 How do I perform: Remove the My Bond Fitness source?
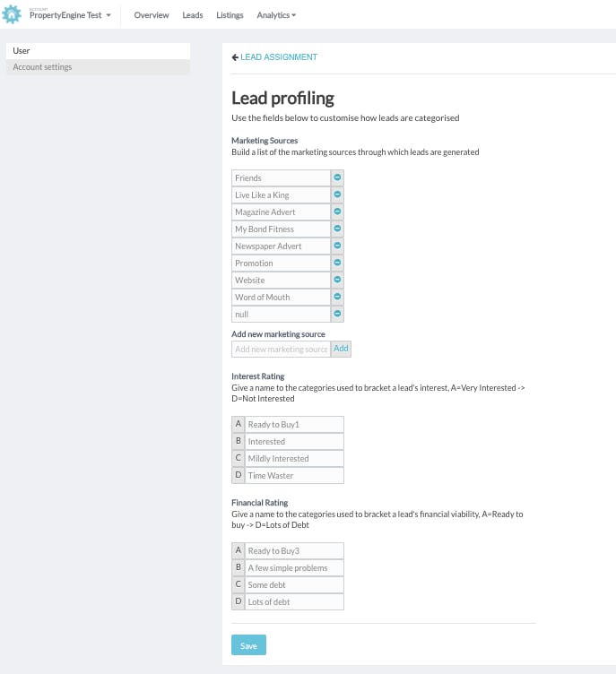(337, 229)
